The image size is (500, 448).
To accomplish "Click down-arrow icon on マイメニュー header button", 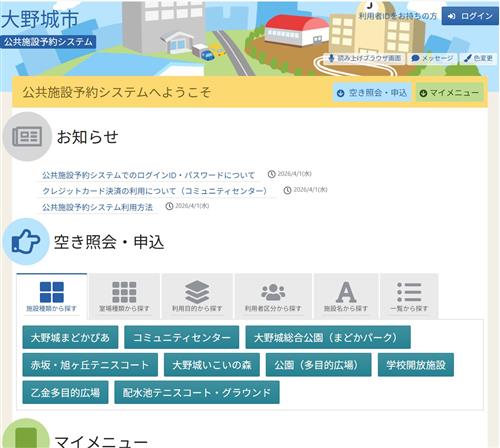I will click(x=423, y=93).
